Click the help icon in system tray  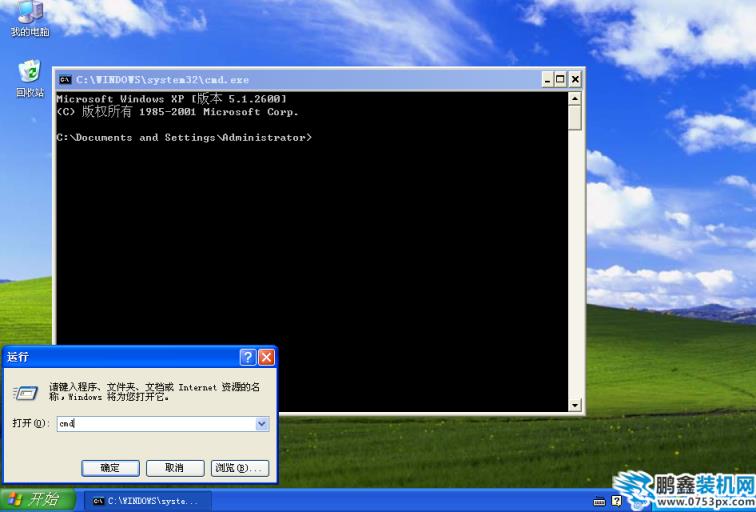pyautogui.click(x=617, y=501)
